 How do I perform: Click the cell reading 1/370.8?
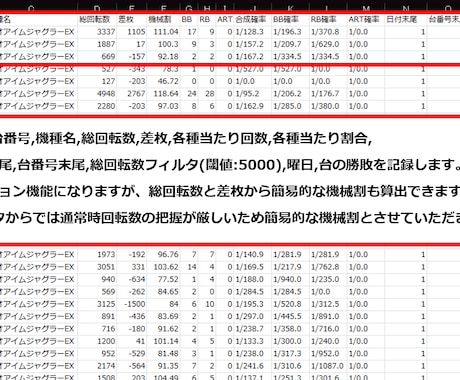(328, 32)
